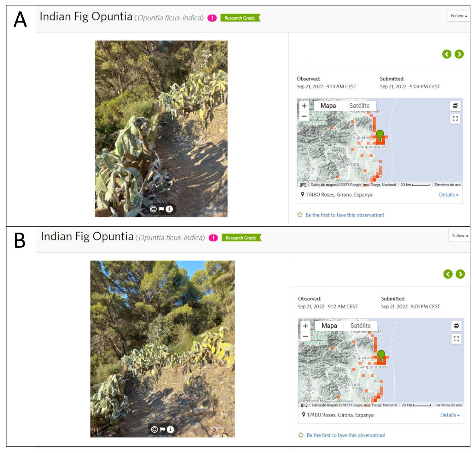Zoom in on panel A map
Screen dimensions: 476x453
click(x=304, y=106)
